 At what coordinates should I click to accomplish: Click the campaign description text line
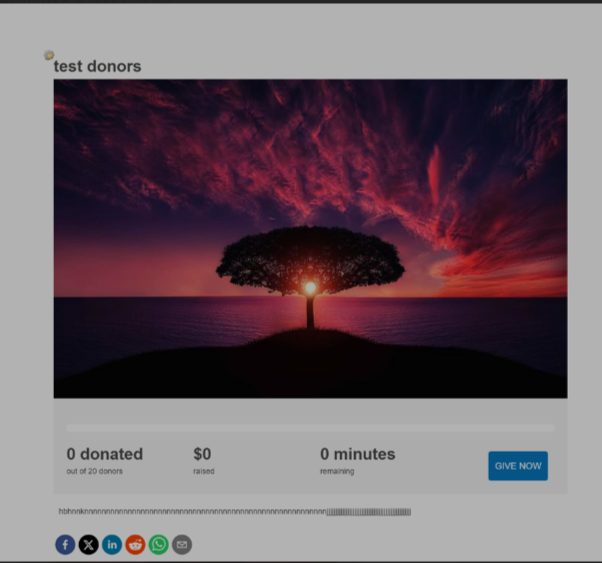pyautogui.click(x=234, y=512)
